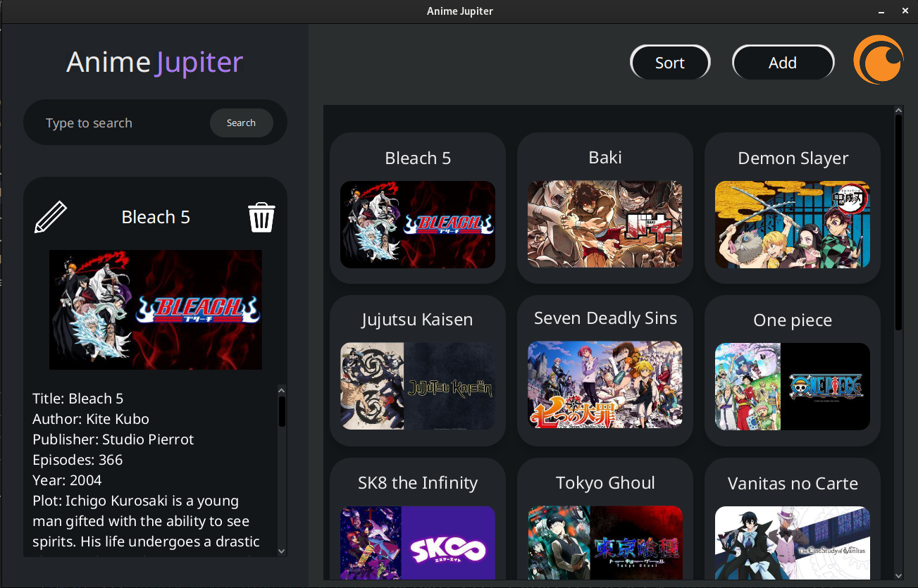The width and height of the screenshot is (918, 588).
Task: Select the SK8 the Infinity card thumbnail
Action: coord(418,542)
